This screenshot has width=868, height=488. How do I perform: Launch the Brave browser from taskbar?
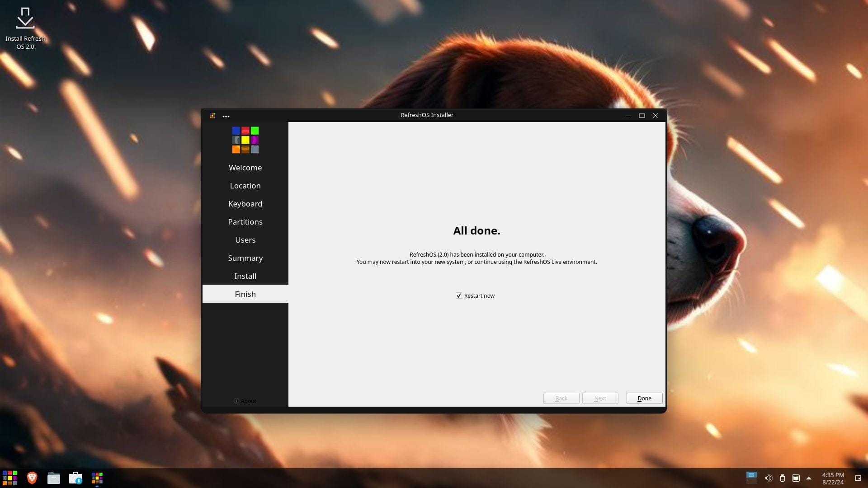[32, 478]
